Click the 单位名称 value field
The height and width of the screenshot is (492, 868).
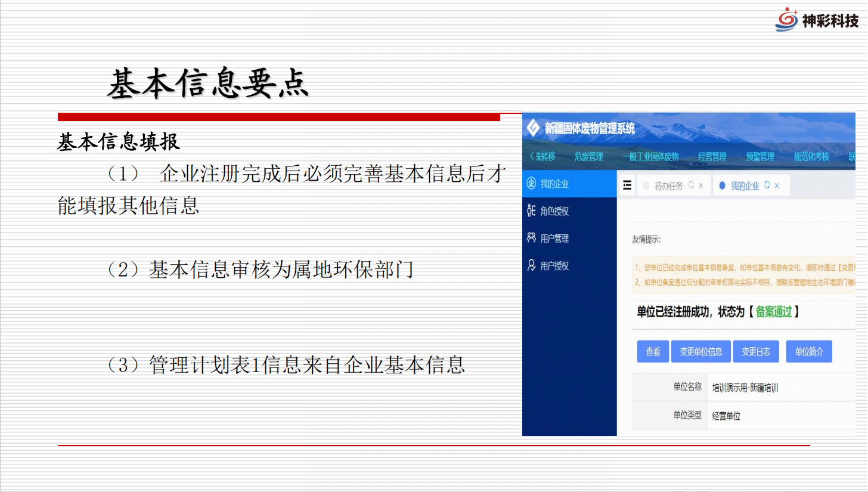pos(745,388)
